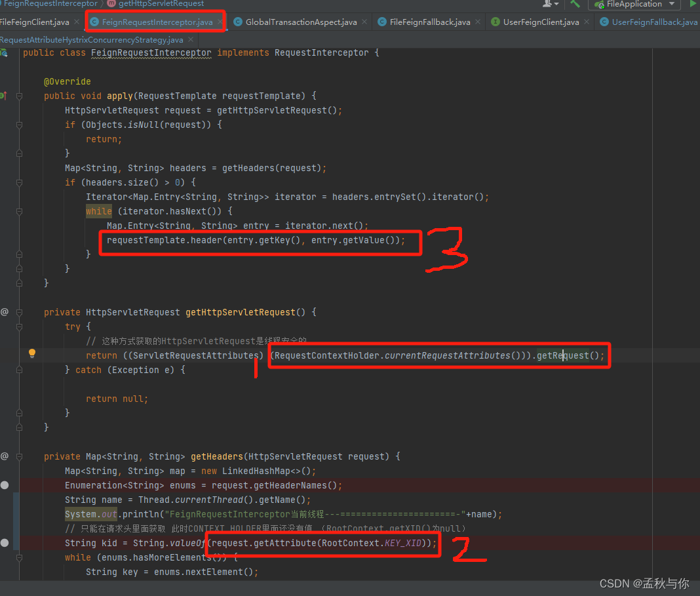Collapse the catch Exception block fold marker
The image size is (700, 596).
point(19,370)
